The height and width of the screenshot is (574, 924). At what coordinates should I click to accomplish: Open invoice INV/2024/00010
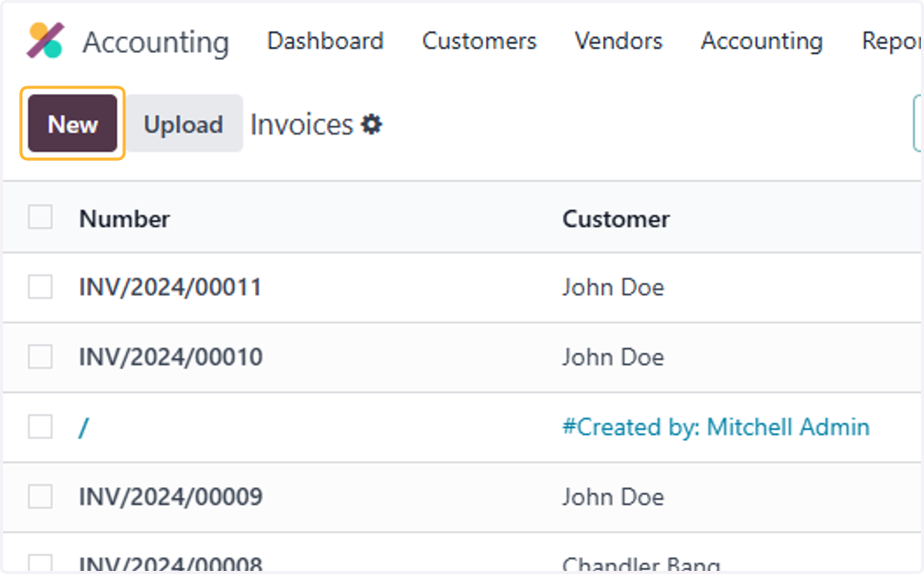coord(170,357)
